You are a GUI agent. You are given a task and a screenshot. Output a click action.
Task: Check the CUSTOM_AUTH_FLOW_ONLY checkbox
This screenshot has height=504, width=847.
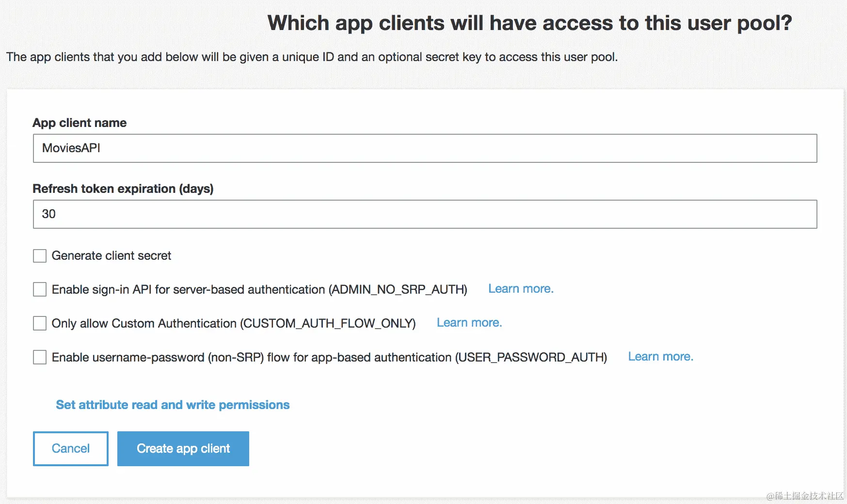(x=40, y=323)
